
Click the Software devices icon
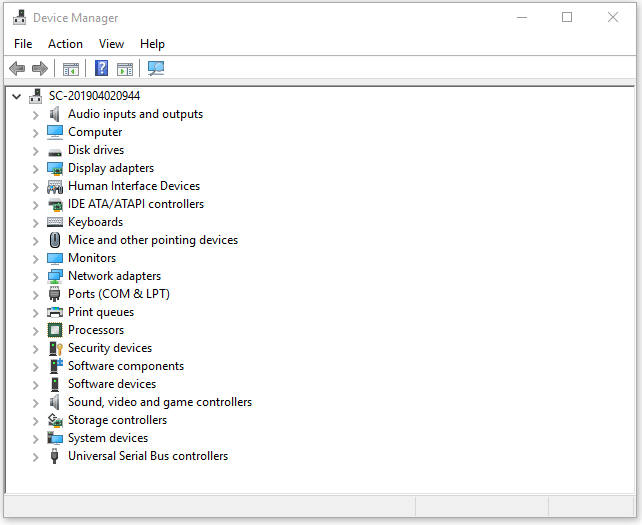pos(54,384)
